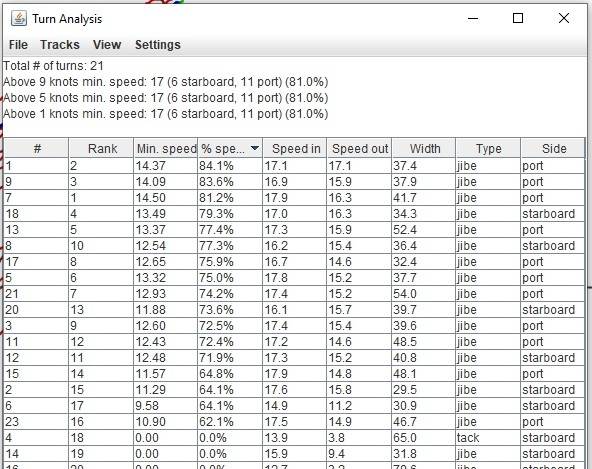
Task: Click the # column header
Action: click(37, 148)
